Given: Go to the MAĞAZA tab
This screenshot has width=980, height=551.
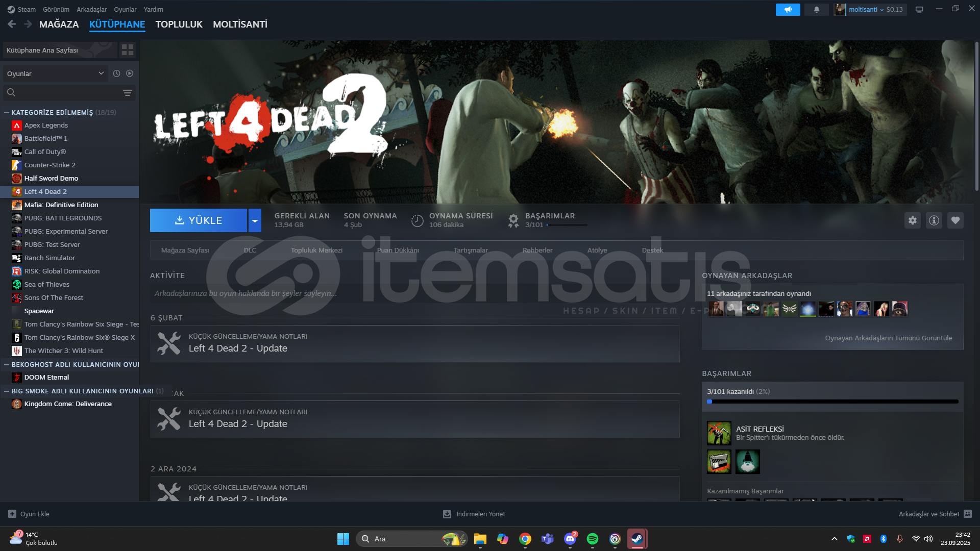Looking at the screenshot, I should pyautogui.click(x=59, y=24).
